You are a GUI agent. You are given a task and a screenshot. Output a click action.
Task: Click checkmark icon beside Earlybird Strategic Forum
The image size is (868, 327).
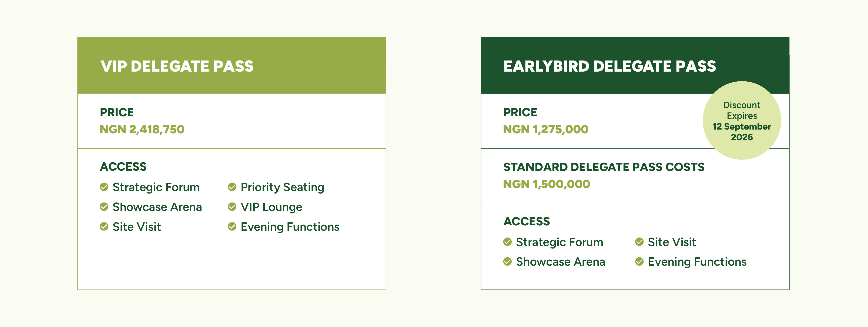tap(507, 242)
